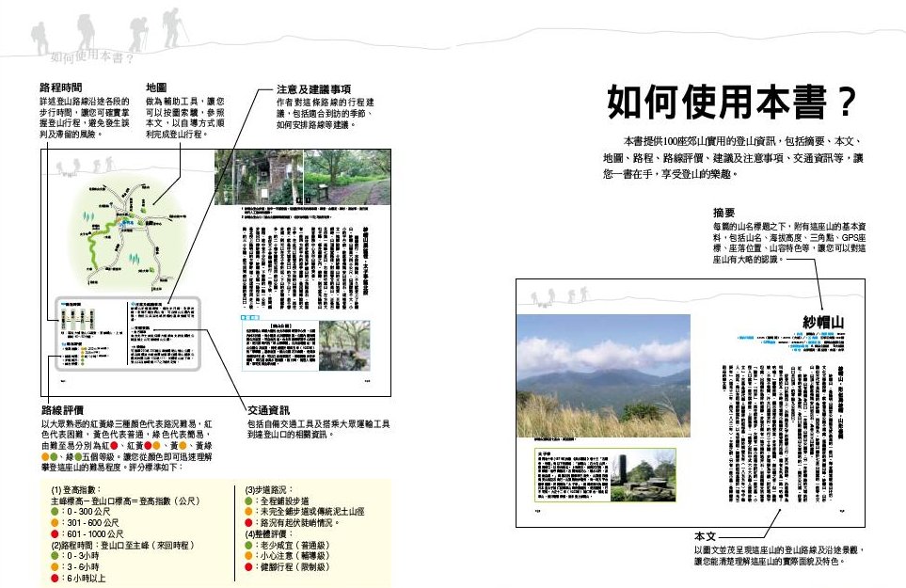Click the hikers silhouette at page top
The image size is (906, 588).
[x=110, y=32]
